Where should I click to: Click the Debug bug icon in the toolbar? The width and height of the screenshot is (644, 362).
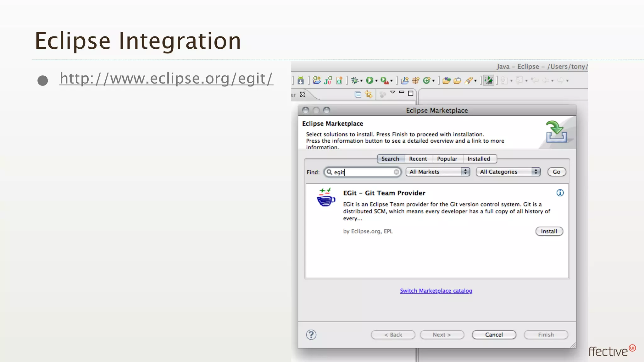(x=355, y=80)
